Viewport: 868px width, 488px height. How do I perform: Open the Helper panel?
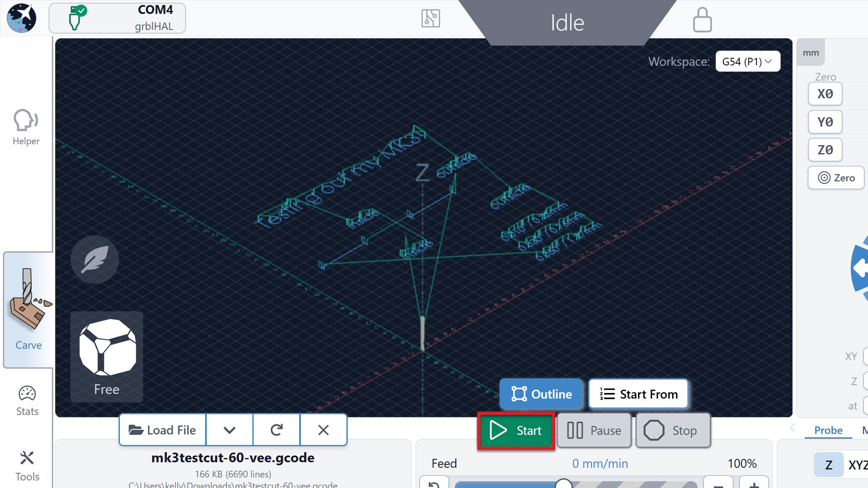pos(26,127)
